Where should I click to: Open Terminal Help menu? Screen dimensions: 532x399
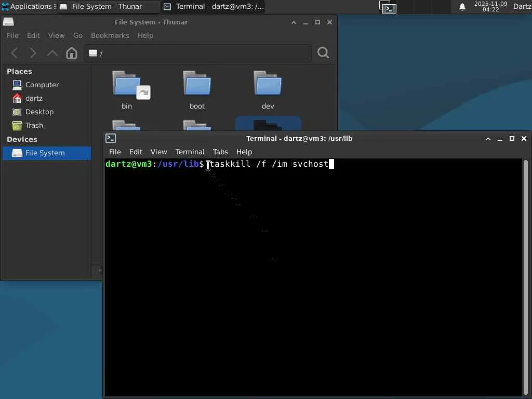coord(244,152)
